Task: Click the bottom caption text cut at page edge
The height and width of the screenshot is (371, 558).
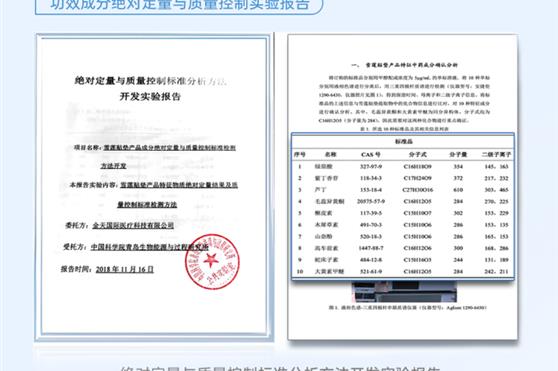Action: click(x=280, y=368)
